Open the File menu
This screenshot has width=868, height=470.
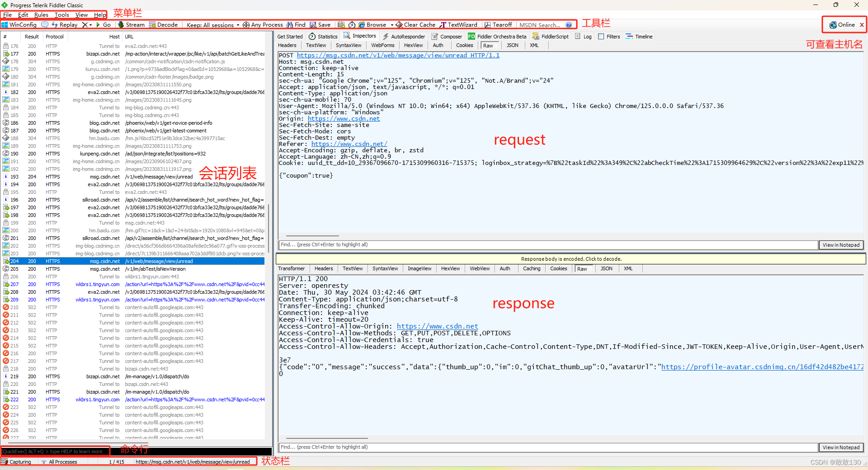[7, 15]
